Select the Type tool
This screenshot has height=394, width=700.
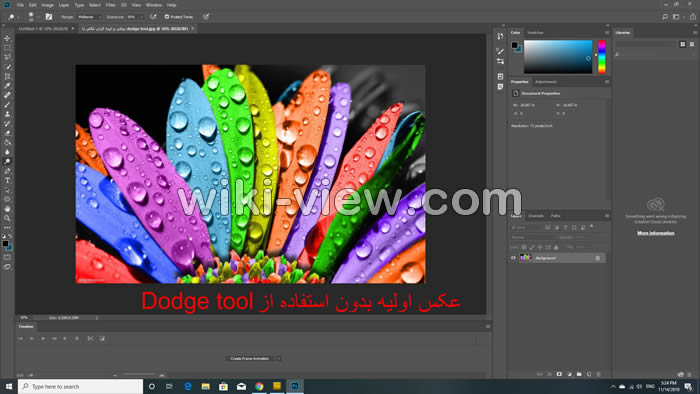point(7,180)
